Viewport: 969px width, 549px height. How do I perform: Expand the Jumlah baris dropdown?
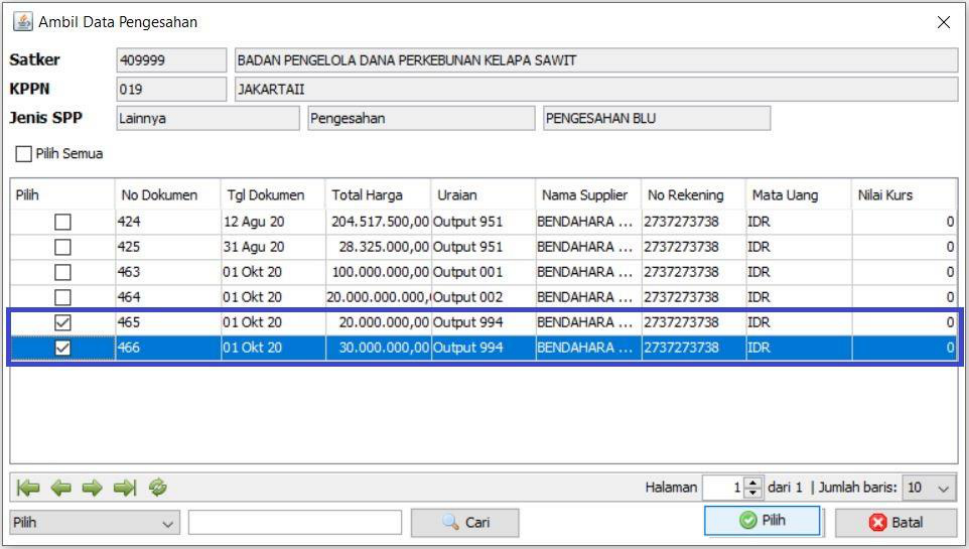[x=941, y=488]
